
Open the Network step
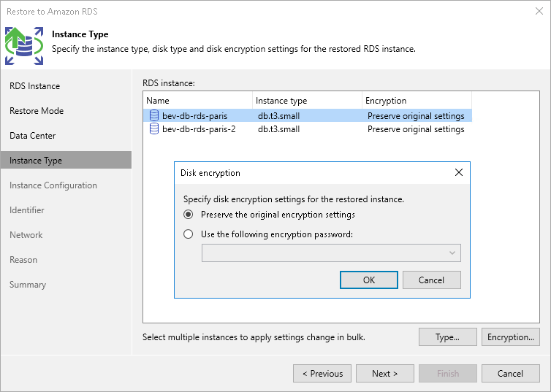[26, 235]
